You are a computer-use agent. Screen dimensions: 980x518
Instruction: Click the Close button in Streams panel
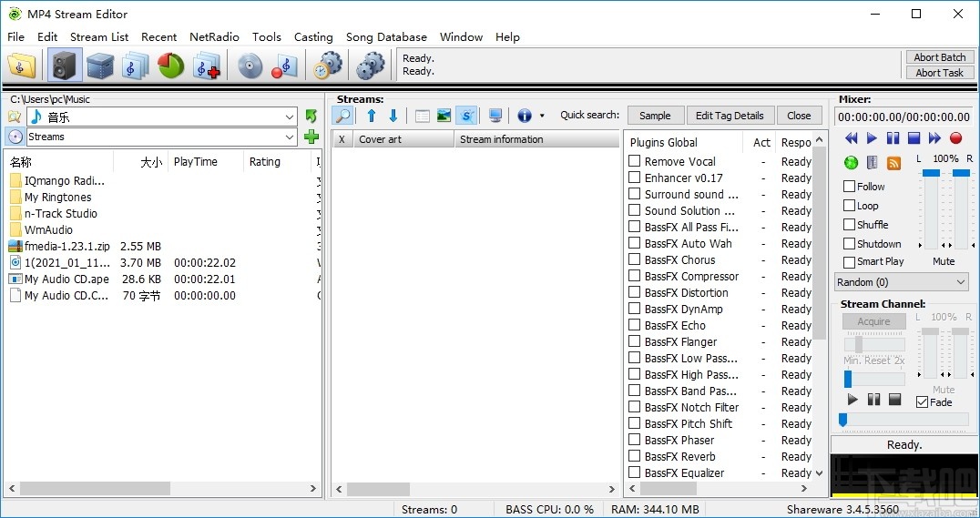pos(799,116)
